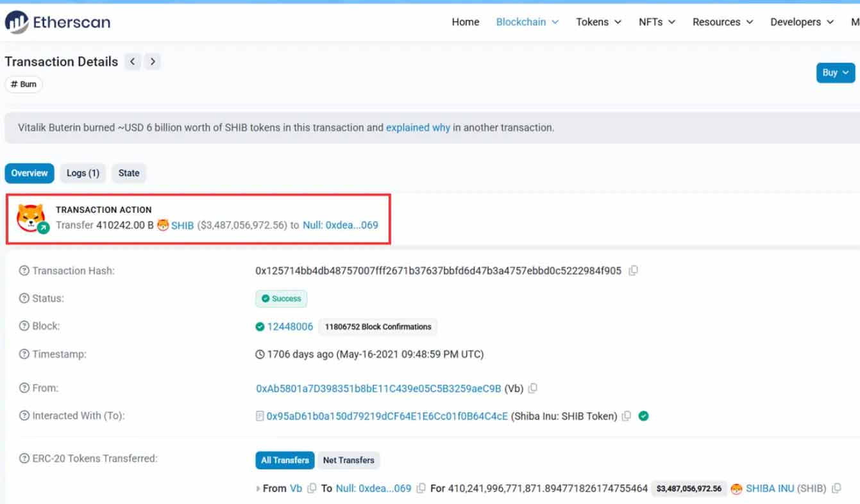Click the Shiba Inu transaction action icon
The height and width of the screenshot is (504, 860).
point(31,218)
